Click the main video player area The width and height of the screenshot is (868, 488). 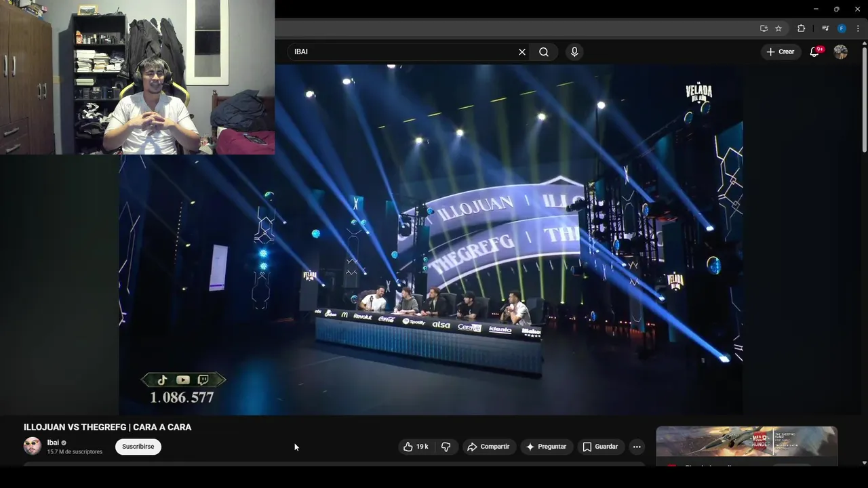431,239
